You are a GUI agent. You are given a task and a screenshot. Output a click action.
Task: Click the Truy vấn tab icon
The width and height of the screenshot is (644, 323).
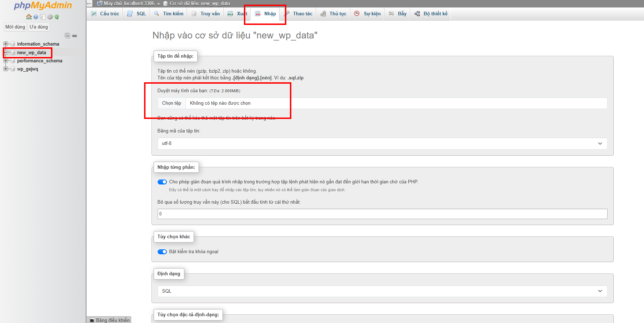[194, 14]
